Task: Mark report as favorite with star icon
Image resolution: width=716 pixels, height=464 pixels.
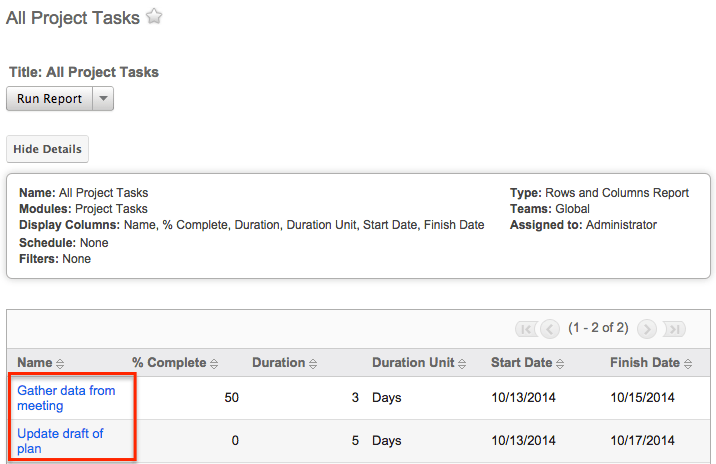Action: [153, 17]
